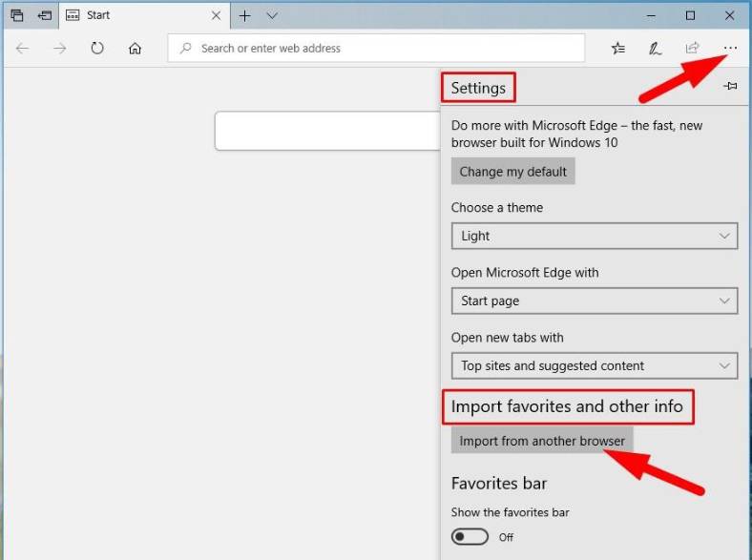Pin the Settings pane
Viewport: 752px width, 560px height.
point(730,86)
